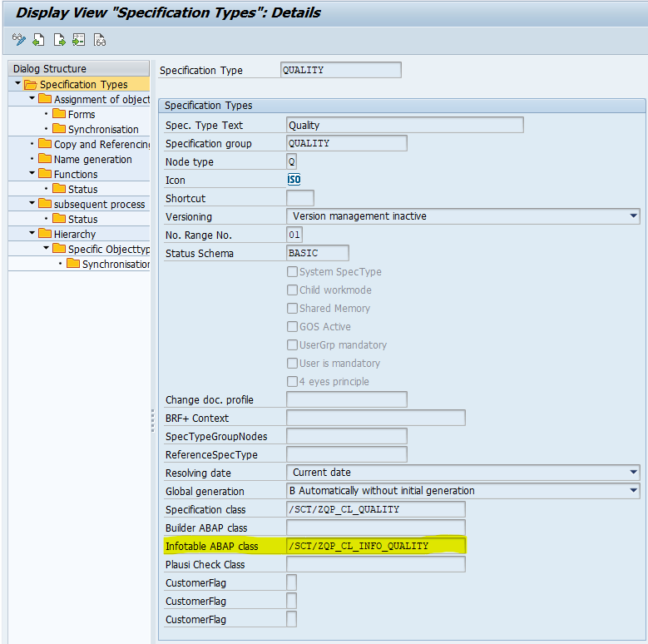Click the Name generation folder icon
This screenshot has width=648, height=644.
[45, 159]
